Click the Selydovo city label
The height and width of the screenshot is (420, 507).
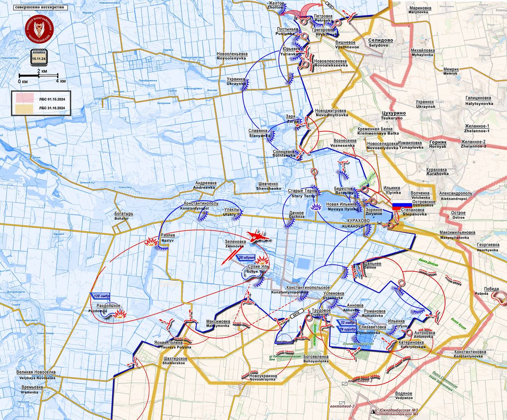(x=381, y=43)
